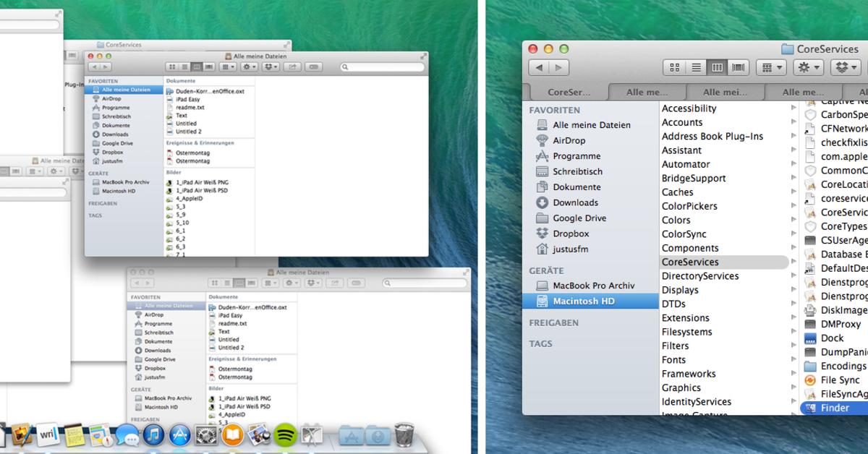Expand the Frameworks folder arrow
This screenshot has width=868, height=454.
(x=793, y=374)
